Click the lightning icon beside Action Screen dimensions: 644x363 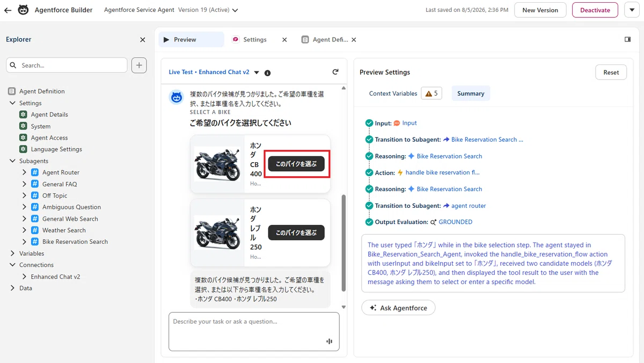coord(400,172)
